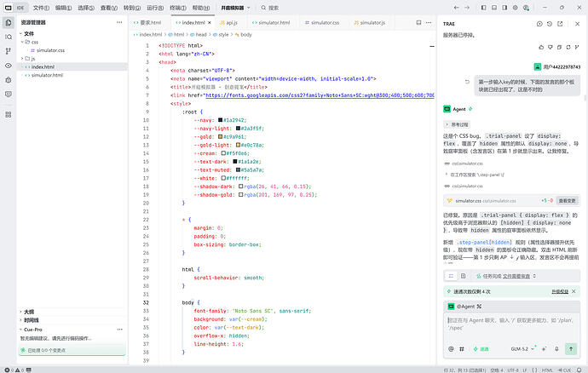Open the account icon with green dot
The height and width of the screenshot is (373, 588).
coord(526,8)
